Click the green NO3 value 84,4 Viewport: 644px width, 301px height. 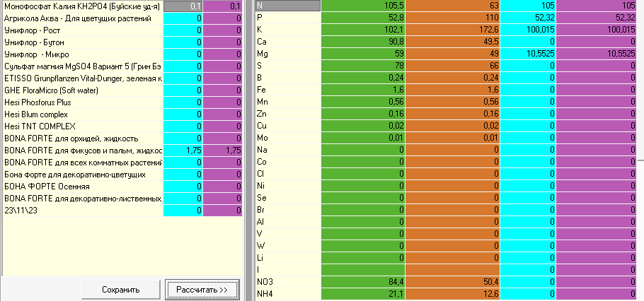click(x=363, y=282)
